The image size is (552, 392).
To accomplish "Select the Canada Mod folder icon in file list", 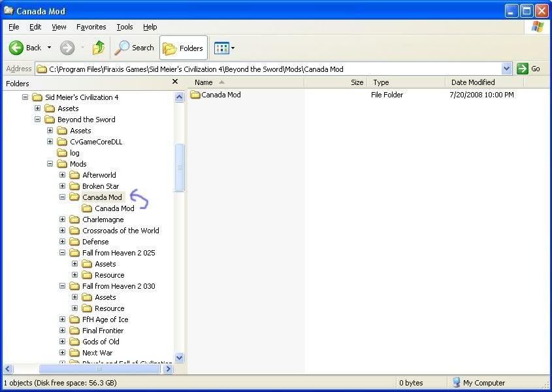I will [x=195, y=94].
